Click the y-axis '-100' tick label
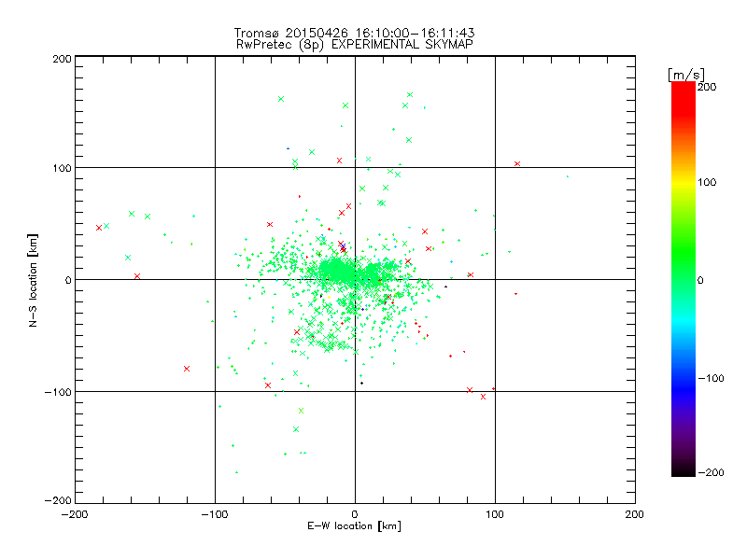This screenshot has width=747, height=560. pos(58,392)
